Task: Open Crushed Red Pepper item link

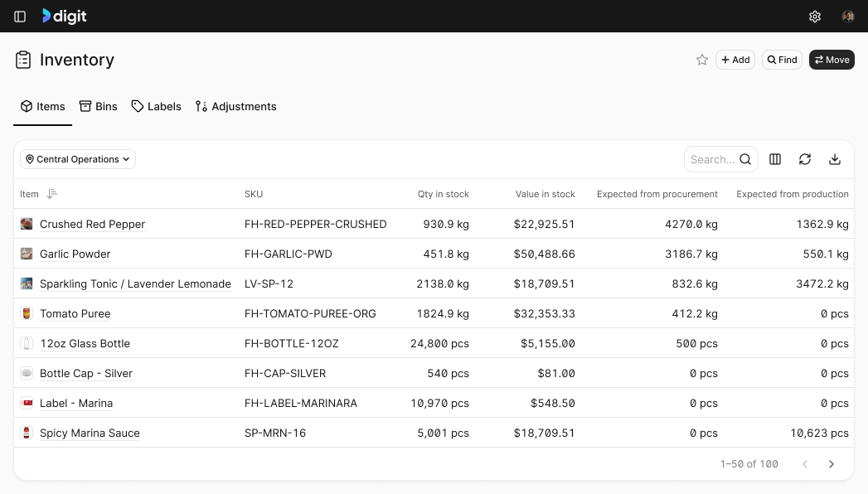Action: pyautogui.click(x=93, y=224)
